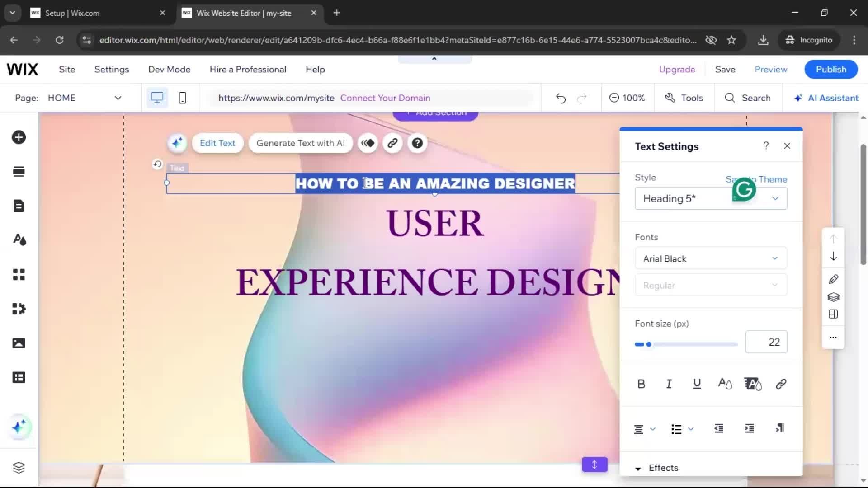Choose text highlight color icon

[753, 384]
